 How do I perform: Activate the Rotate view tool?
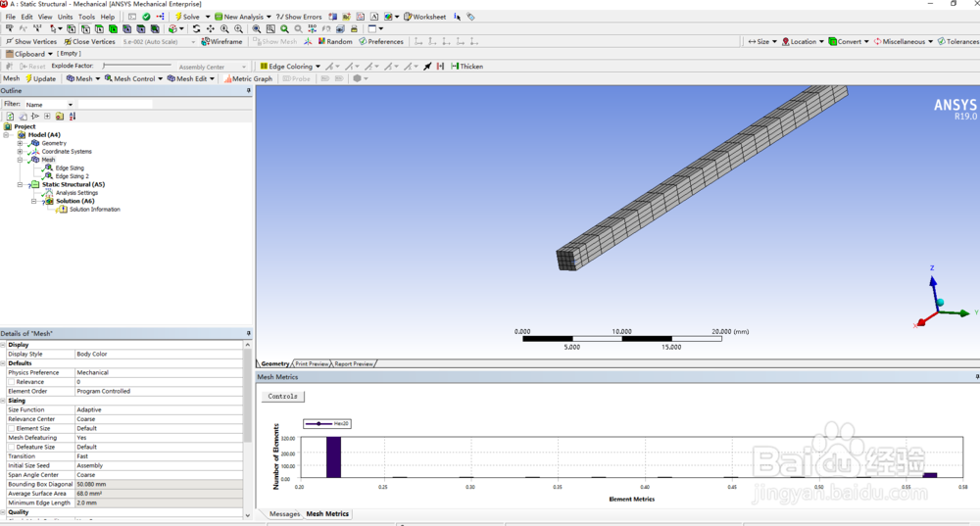[x=196, y=28]
